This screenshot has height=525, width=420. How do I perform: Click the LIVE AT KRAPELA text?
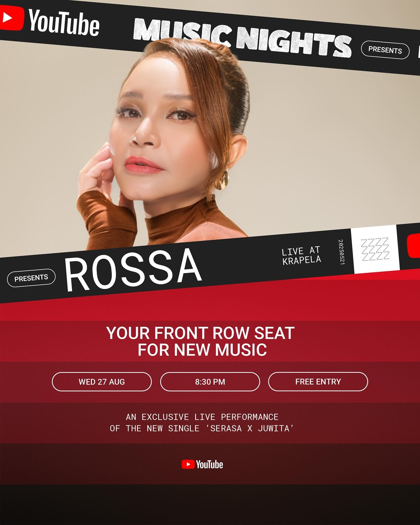click(x=301, y=255)
